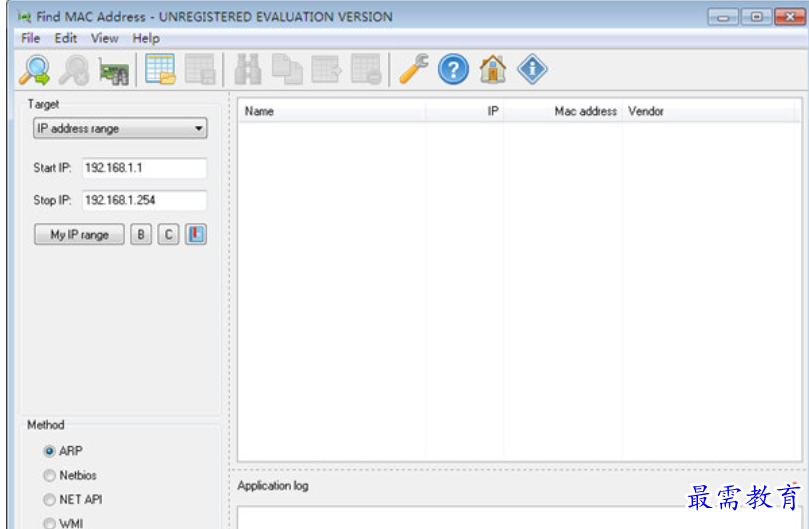Screen dimensions: 809x529
Task: Close the Find MAC Address window
Action: coord(789,17)
